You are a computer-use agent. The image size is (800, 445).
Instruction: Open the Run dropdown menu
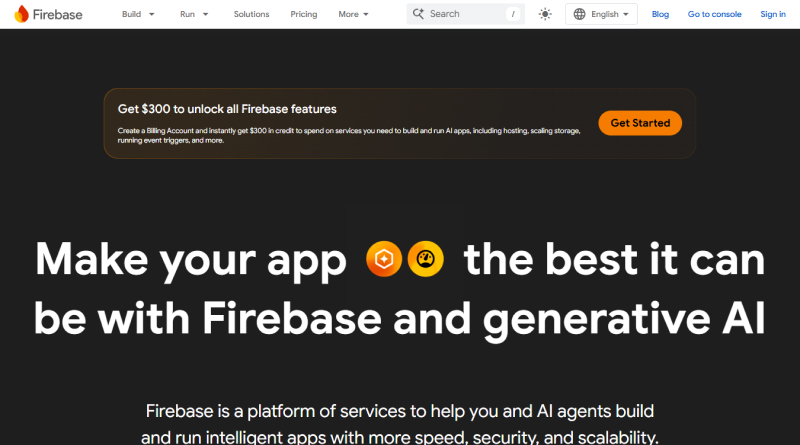(194, 14)
